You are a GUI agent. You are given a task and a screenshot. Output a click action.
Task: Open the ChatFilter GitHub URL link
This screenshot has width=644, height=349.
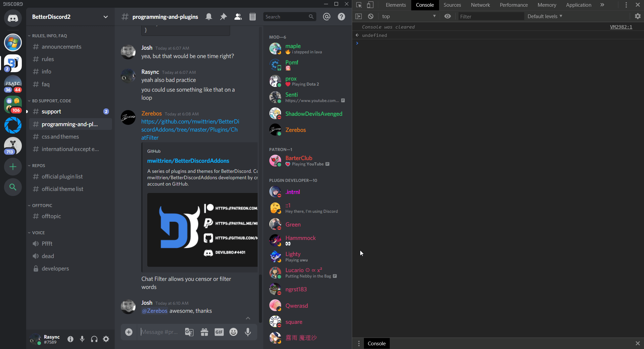coord(190,130)
